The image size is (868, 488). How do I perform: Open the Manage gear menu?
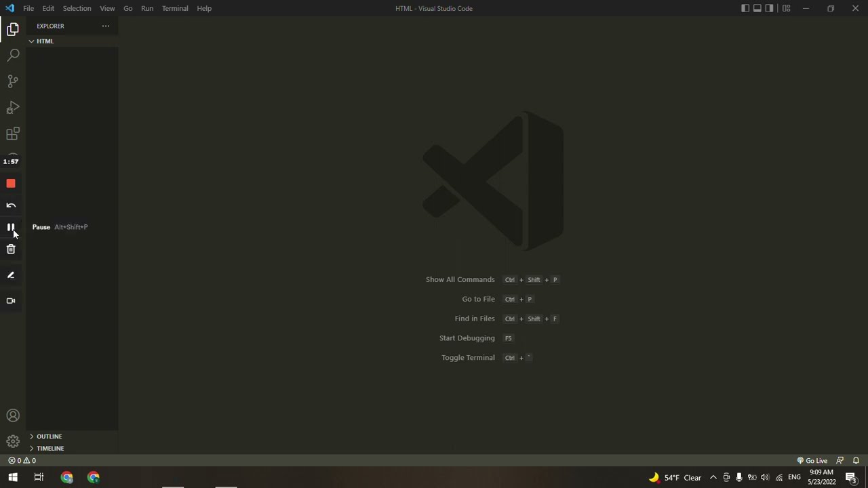point(13,441)
